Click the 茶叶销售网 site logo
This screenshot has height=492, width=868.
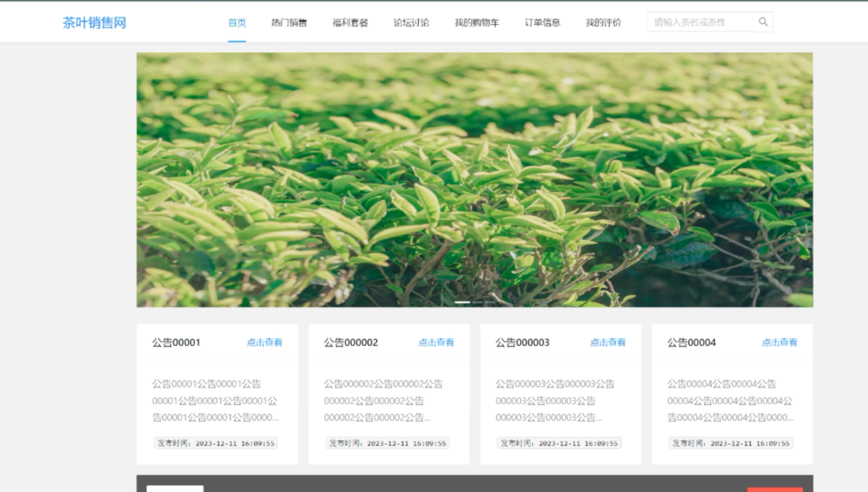[x=96, y=22]
